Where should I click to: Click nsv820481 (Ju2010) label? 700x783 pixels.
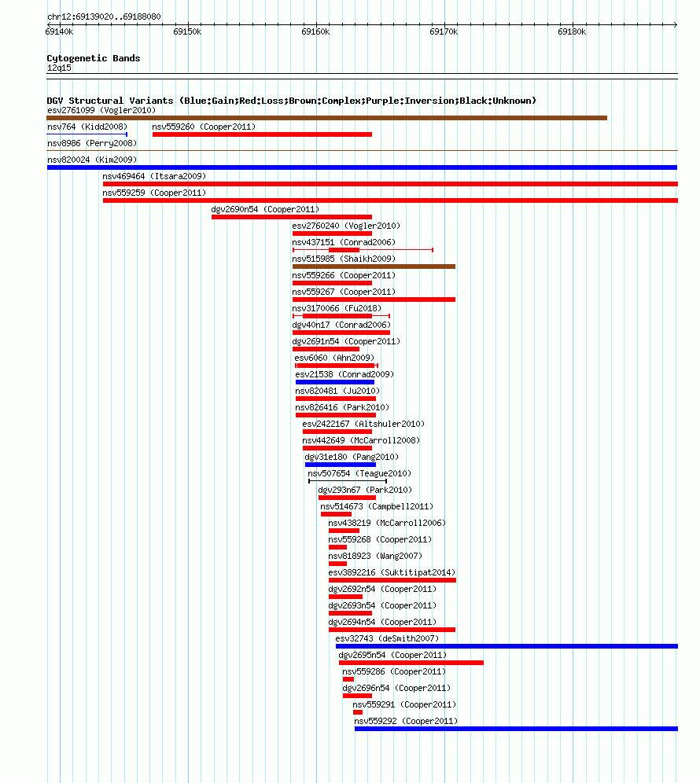click(x=337, y=391)
